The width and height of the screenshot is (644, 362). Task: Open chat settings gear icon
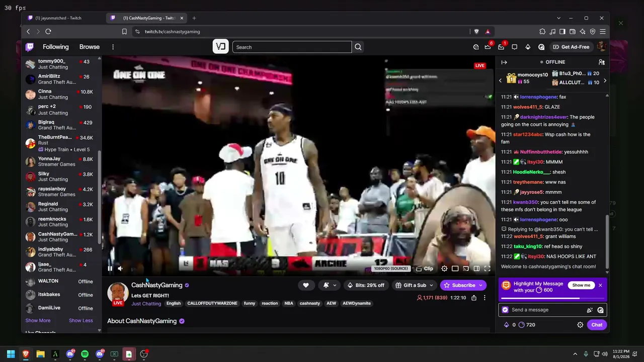pyautogui.click(x=580, y=325)
